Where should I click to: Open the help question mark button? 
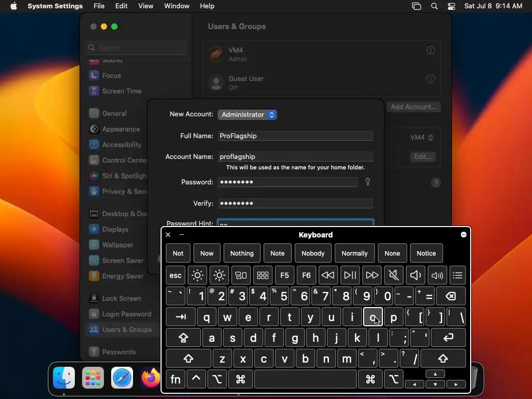(x=436, y=183)
